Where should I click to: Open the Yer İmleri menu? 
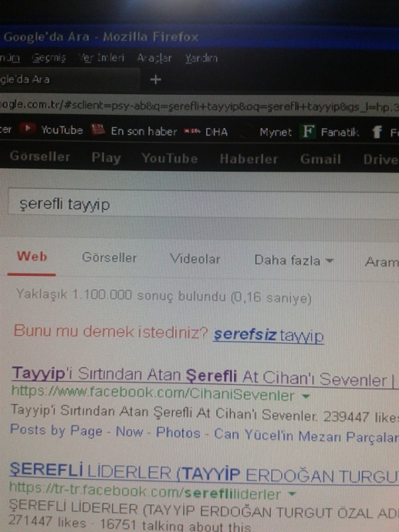click(101, 58)
